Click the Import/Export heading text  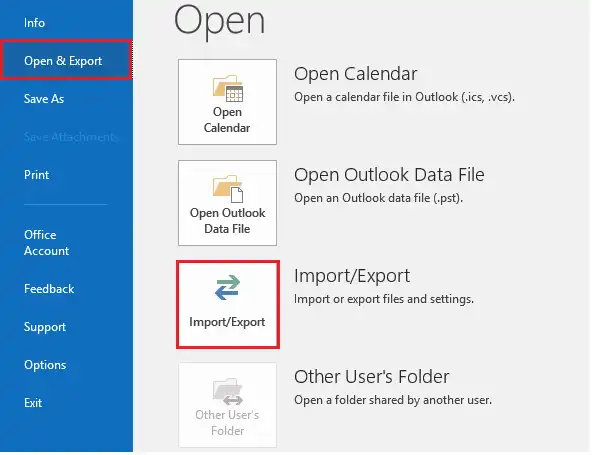(352, 276)
